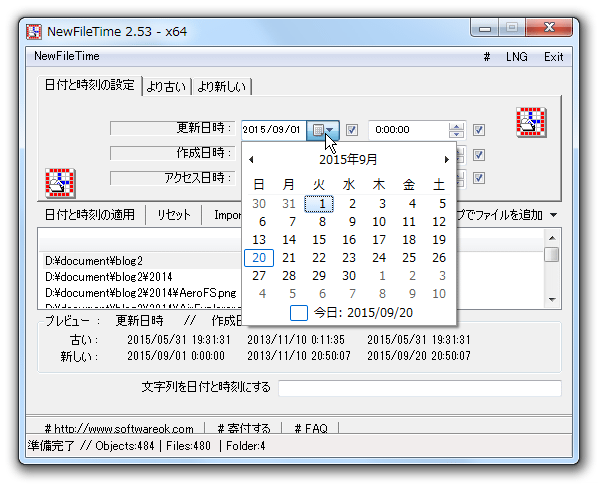This screenshot has height=487, width=602.
Task: Decrease the 更新日時 time with spinner down
Action: coord(456,134)
